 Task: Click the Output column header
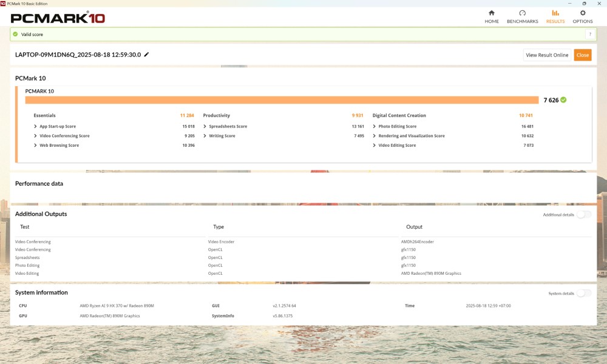point(414,227)
